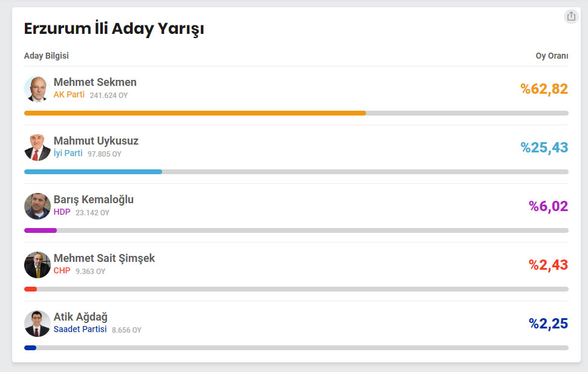This screenshot has height=372, width=588.
Task: Click the İyi Parti party label
Action: tap(68, 153)
